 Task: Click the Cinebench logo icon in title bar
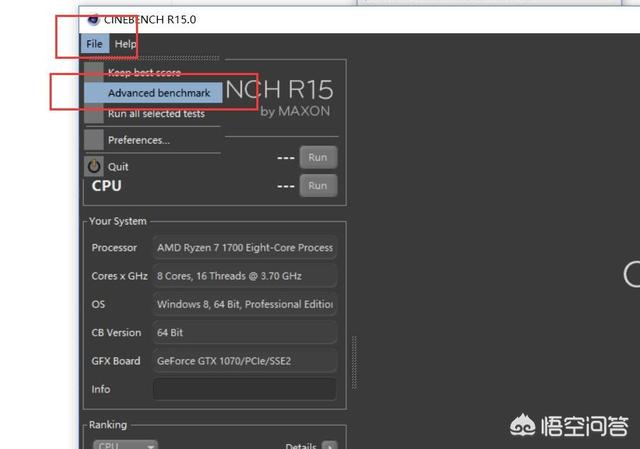93,19
